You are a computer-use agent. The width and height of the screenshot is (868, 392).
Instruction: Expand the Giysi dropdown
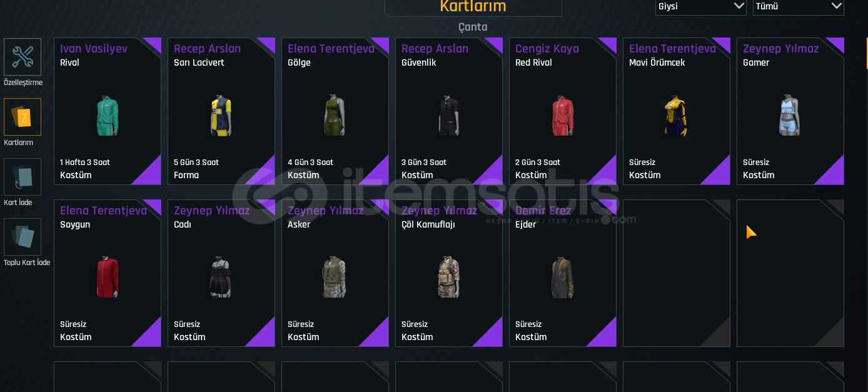click(x=700, y=7)
